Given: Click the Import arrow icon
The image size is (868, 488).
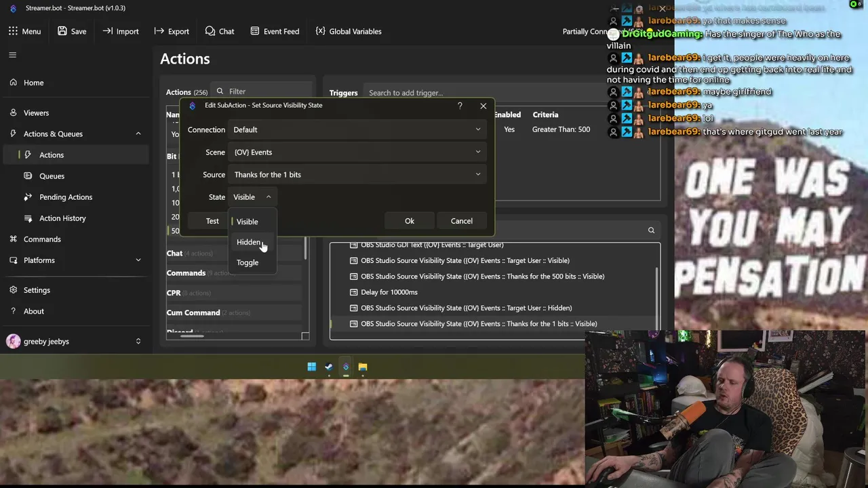Looking at the screenshot, I should pyautogui.click(x=108, y=31).
